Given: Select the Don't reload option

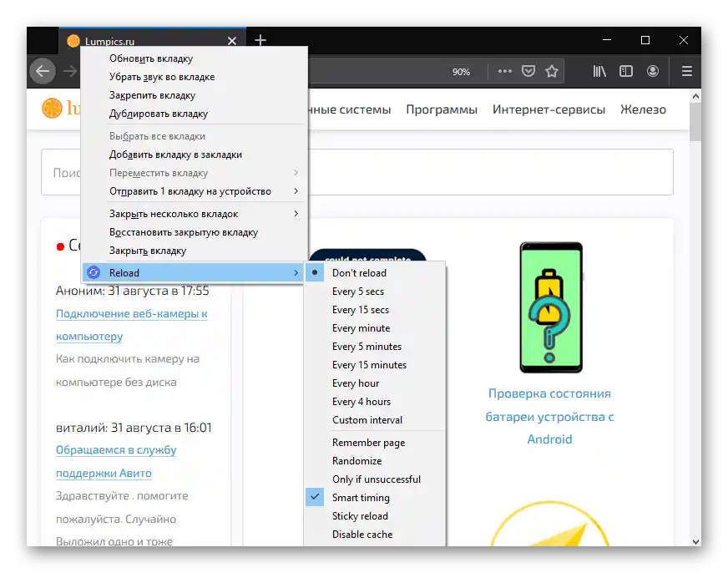Looking at the screenshot, I should tap(375, 273).
